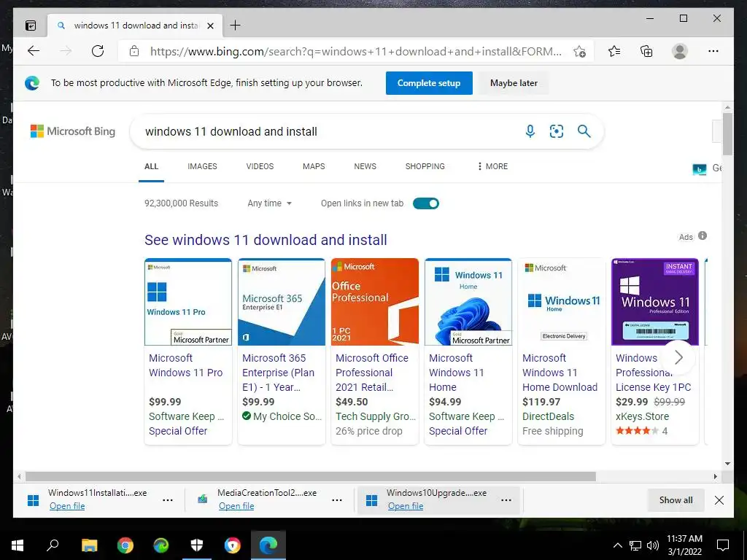This screenshot has width=747, height=560.
Task: Select the ALL results tab
Action: (151, 166)
